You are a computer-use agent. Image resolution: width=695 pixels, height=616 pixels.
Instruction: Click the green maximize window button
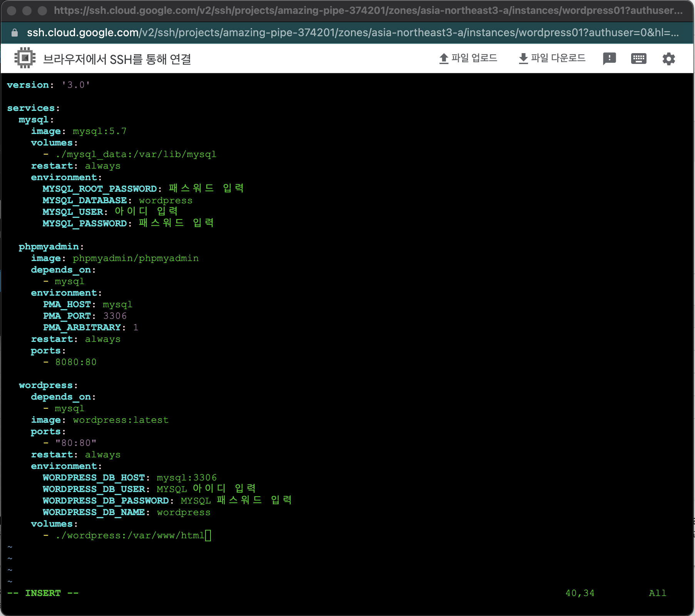pyautogui.click(x=42, y=10)
